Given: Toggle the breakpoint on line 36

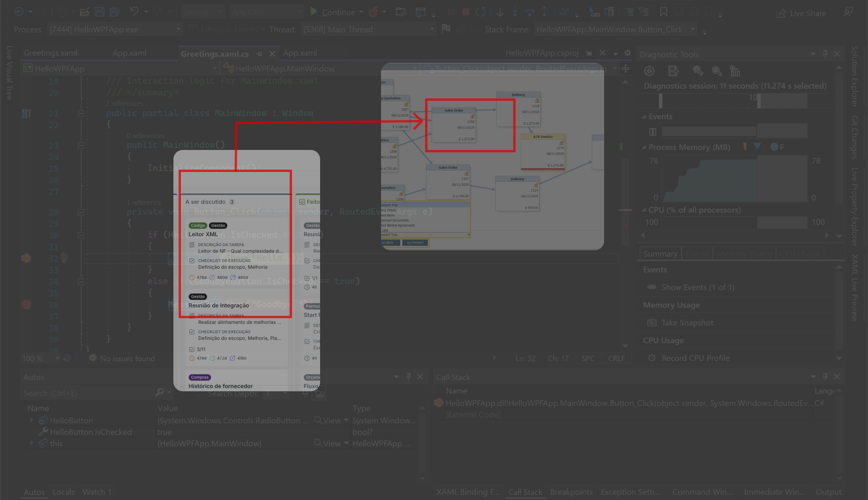Looking at the screenshot, I should [x=26, y=305].
